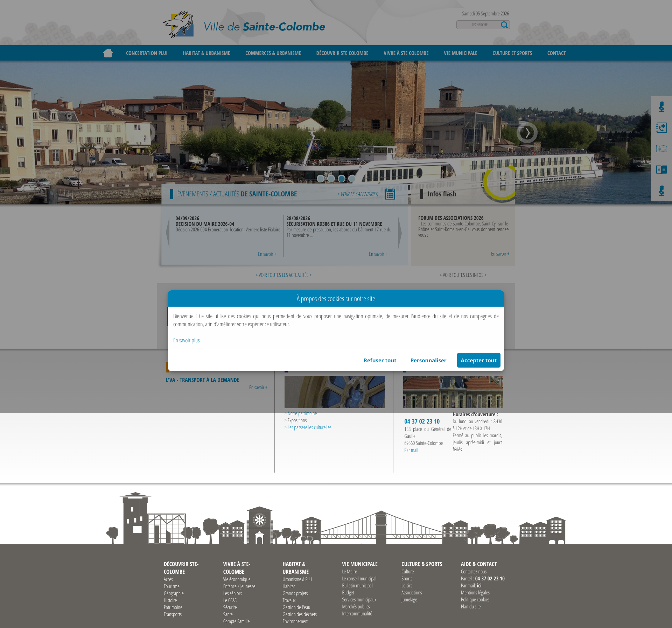The width and height of the screenshot is (672, 628).
Task: Click Refuser tout in the cookie dialog
Action: click(380, 360)
